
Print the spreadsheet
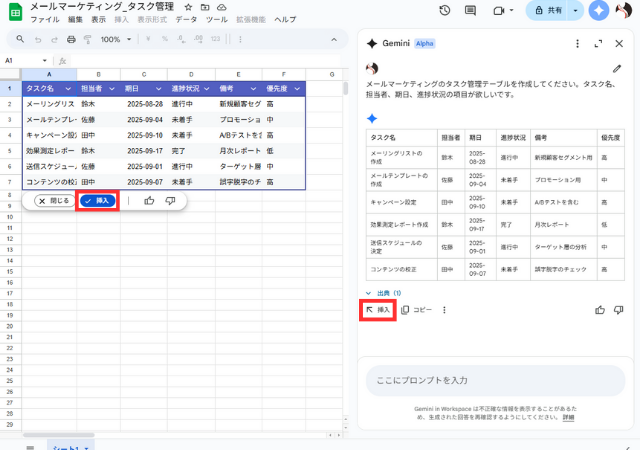tap(71, 40)
